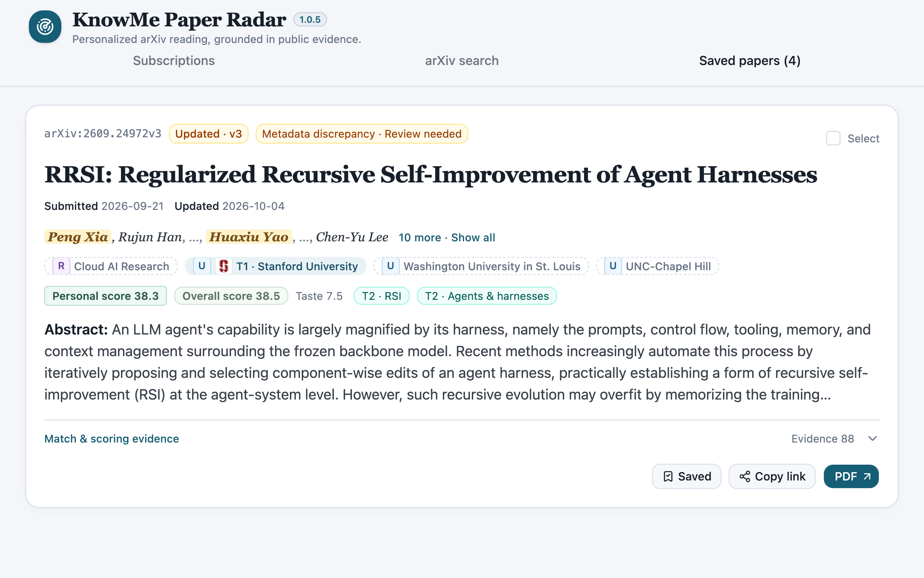This screenshot has width=924, height=578.
Task: Click the U badge in the Stanford chip
Action: 202,266
